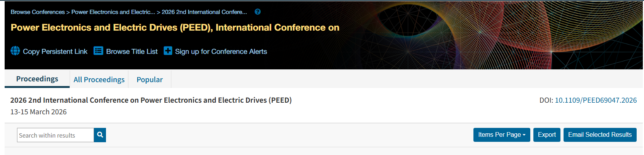Click the Export button
Viewport: 644px width, 155px height.
coord(547,135)
